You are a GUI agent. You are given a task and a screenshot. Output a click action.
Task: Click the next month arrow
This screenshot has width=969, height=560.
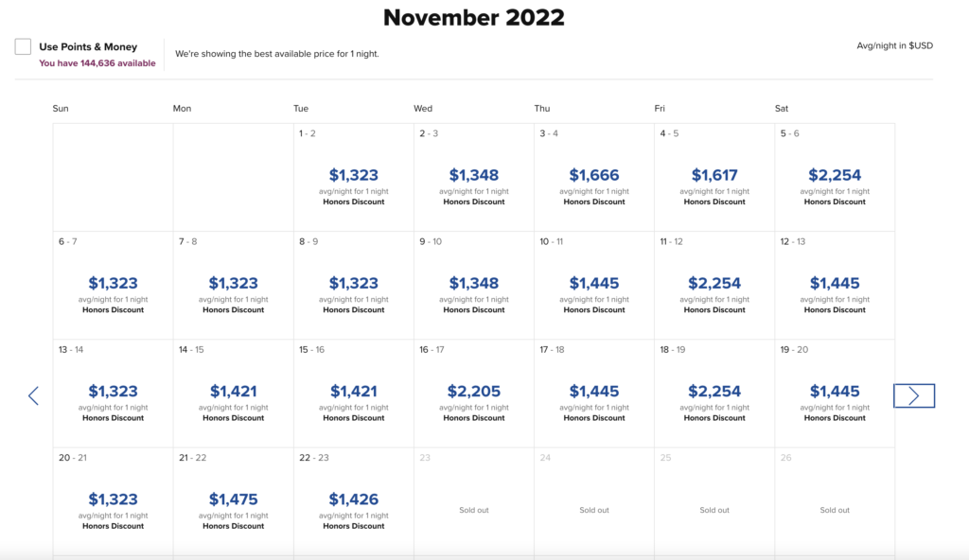(913, 395)
